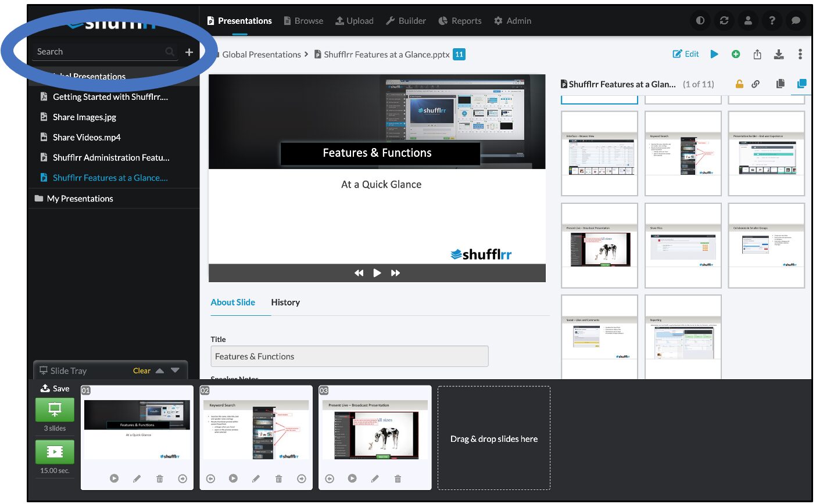Open the chat bubble icon

pyautogui.click(x=796, y=20)
